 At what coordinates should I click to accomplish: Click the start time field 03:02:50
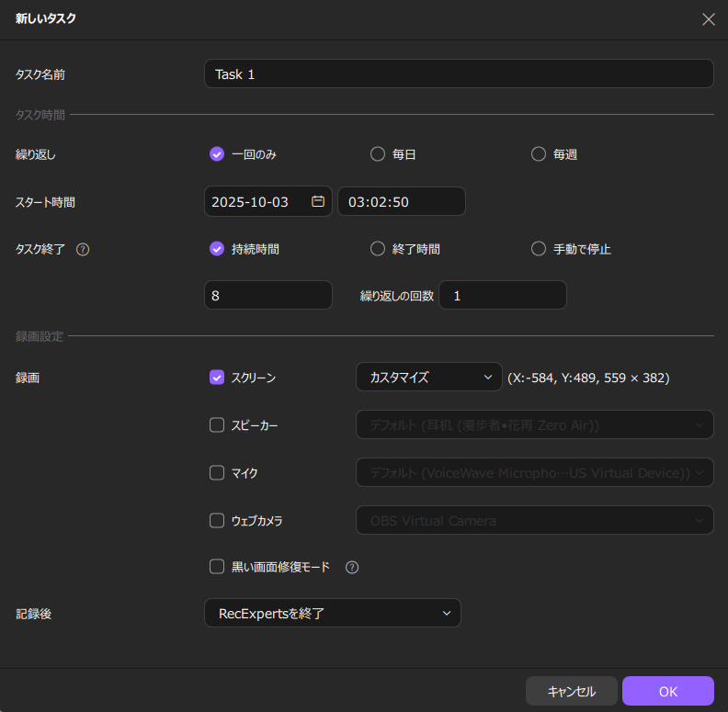401,201
